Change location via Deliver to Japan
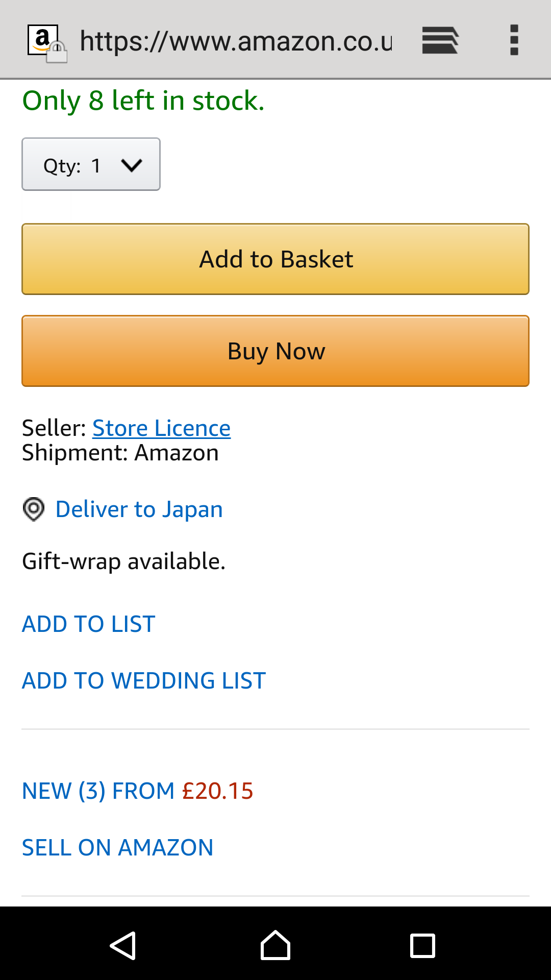Screen dimensions: 551x980 click(139, 509)
